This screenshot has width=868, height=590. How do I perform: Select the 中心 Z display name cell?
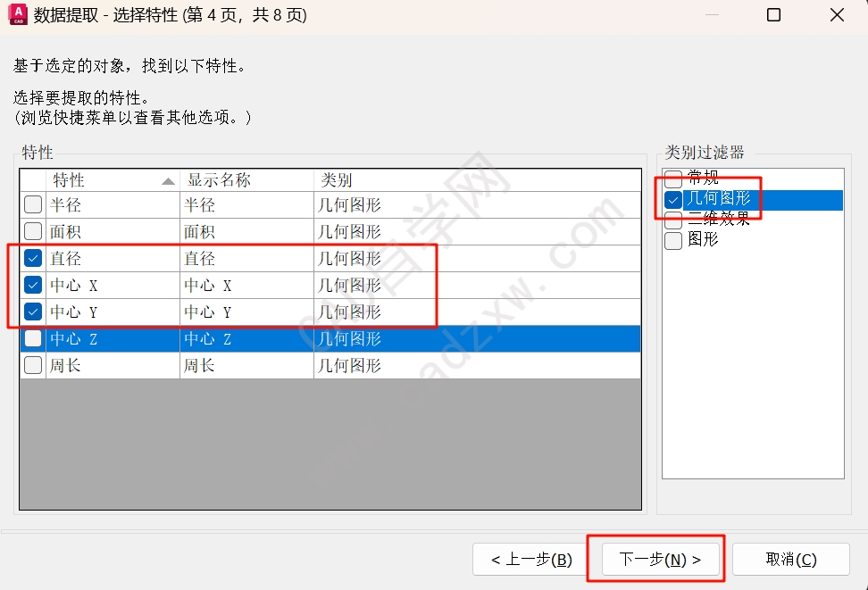click(x=246, y=338)
